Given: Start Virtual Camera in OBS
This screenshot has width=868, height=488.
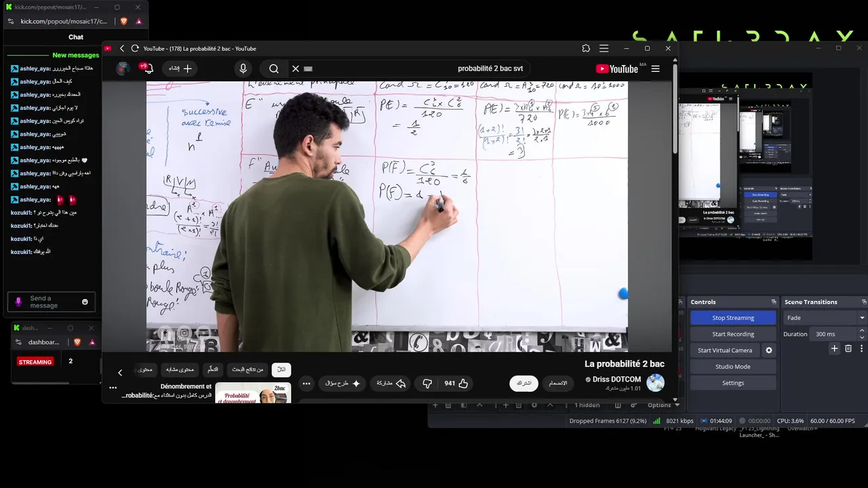Looking at the screenshot, I should click(725, 350).
